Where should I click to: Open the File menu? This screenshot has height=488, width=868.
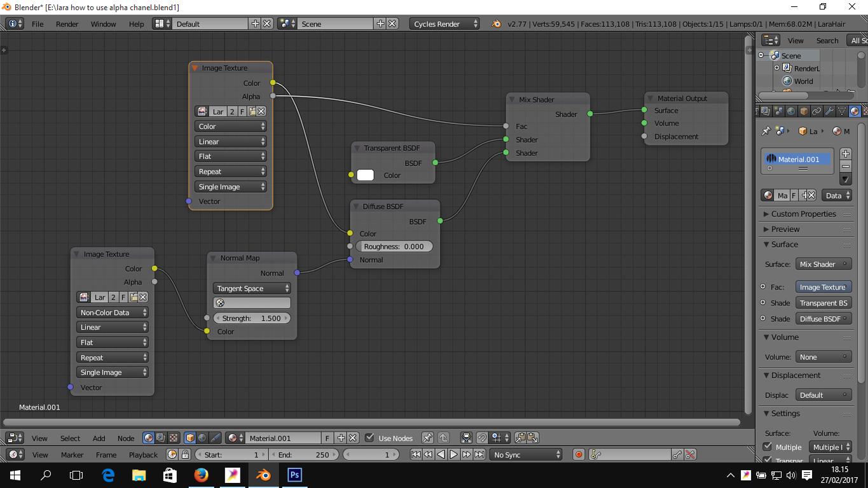pyautogui.click(x=38, y=24)
